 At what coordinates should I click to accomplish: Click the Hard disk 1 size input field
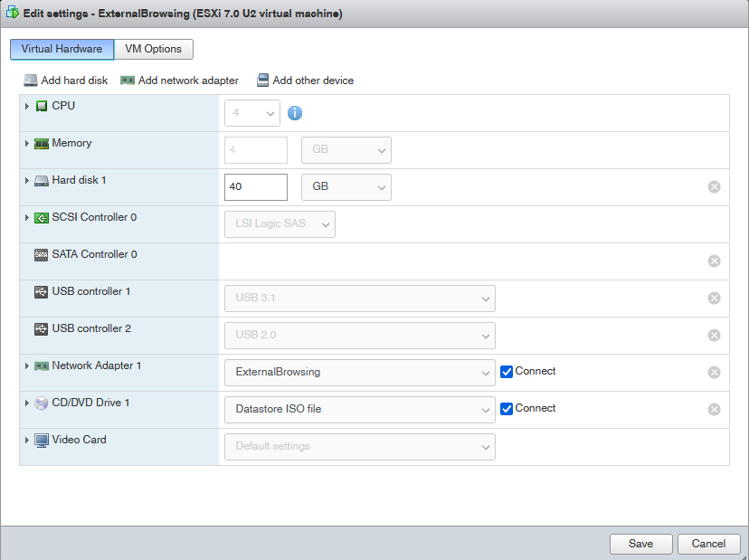point(255,186)
